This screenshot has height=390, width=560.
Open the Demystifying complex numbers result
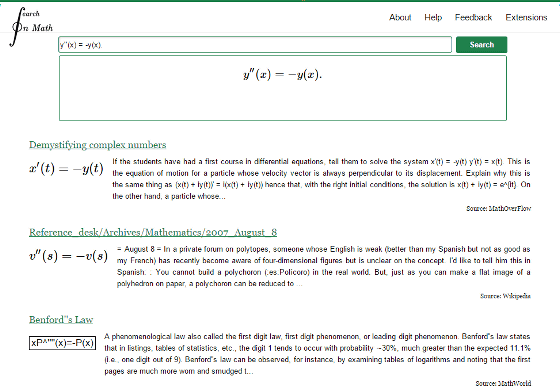pyautogui.click(x=98, y=145)
